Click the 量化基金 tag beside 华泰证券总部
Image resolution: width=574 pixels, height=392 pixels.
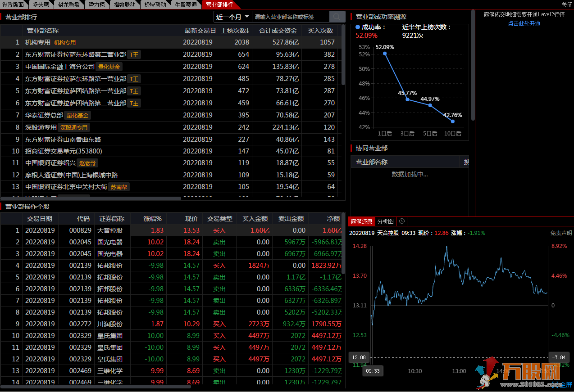[77, 115]
